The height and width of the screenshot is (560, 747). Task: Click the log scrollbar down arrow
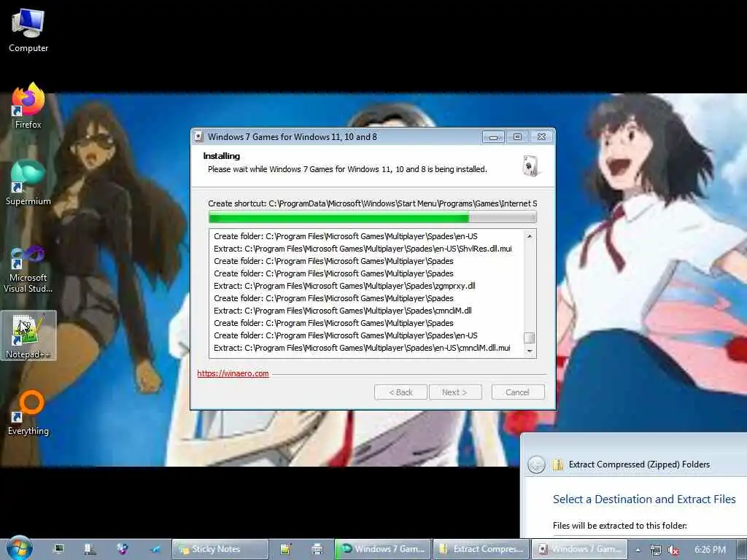[x=530, y=351]
